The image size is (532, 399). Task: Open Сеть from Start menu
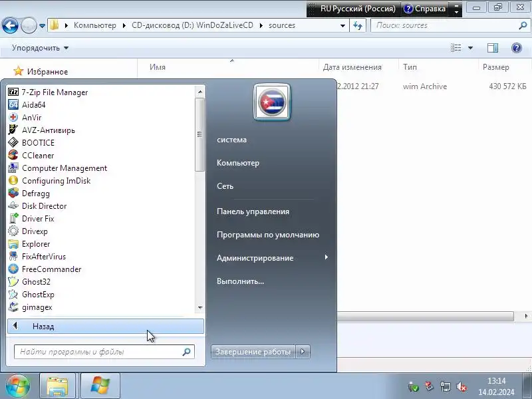click(x=225, y=186)
